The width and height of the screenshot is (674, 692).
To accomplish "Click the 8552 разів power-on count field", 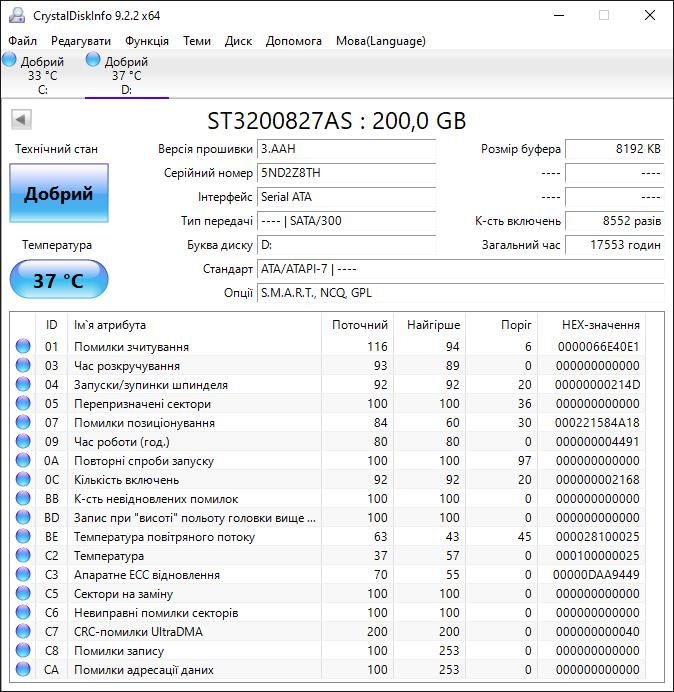I will [614, 221].
